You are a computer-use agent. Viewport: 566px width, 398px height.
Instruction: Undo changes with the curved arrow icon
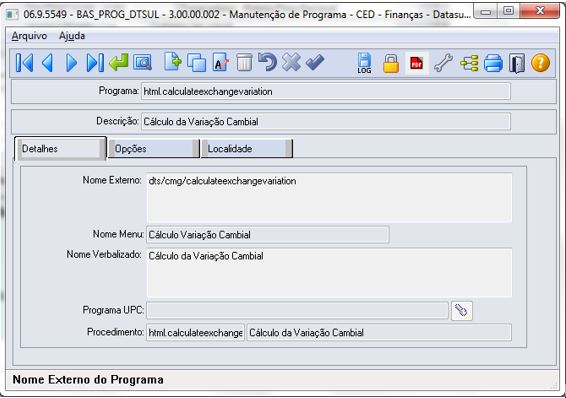pyautogui.click(x=267, y=62)
